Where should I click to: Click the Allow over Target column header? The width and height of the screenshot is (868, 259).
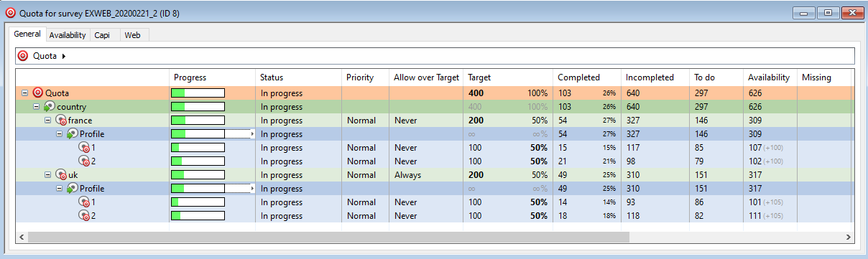(x=426, y=77)
